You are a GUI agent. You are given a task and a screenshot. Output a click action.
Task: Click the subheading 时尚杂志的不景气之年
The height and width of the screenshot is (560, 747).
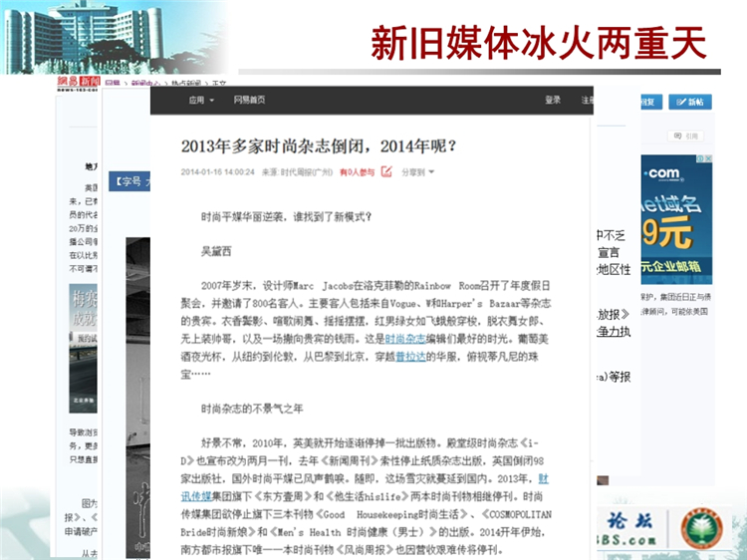click(x=252, y=409)
